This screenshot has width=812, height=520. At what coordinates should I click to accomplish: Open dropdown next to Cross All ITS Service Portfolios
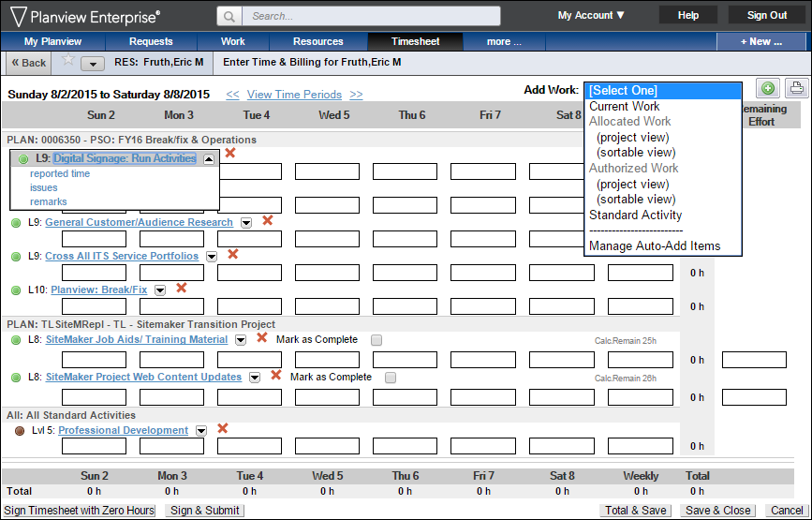click(212, 257)
